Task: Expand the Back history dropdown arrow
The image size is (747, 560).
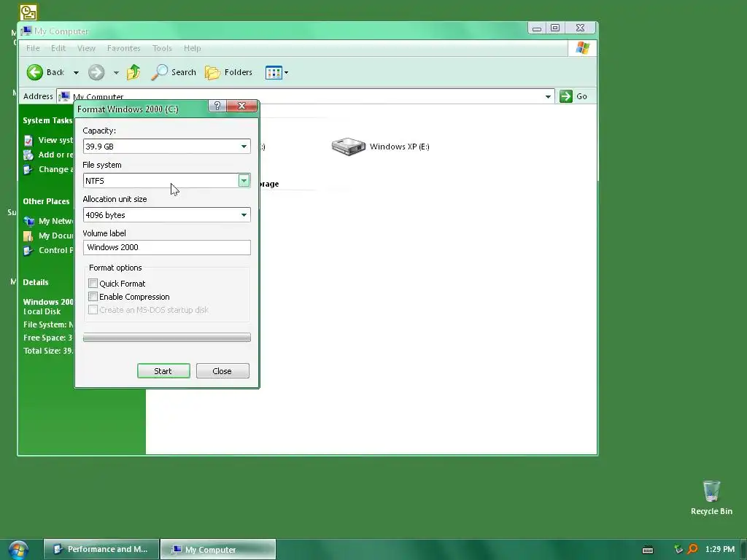Action: 76,73
